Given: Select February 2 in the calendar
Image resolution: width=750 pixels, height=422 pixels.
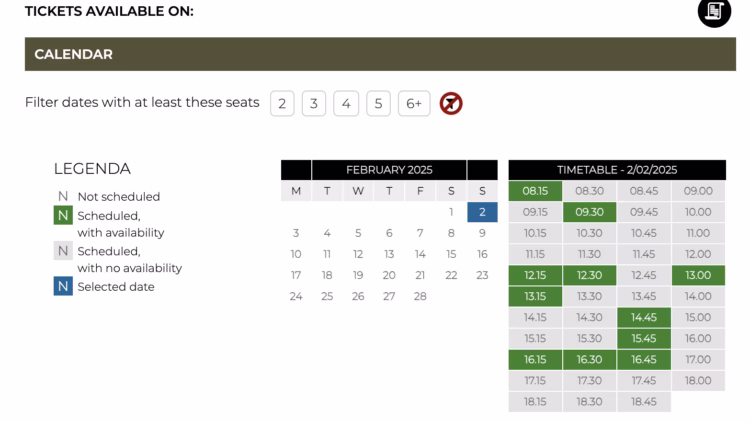Looking at the screenshot, I should (482, 212).
